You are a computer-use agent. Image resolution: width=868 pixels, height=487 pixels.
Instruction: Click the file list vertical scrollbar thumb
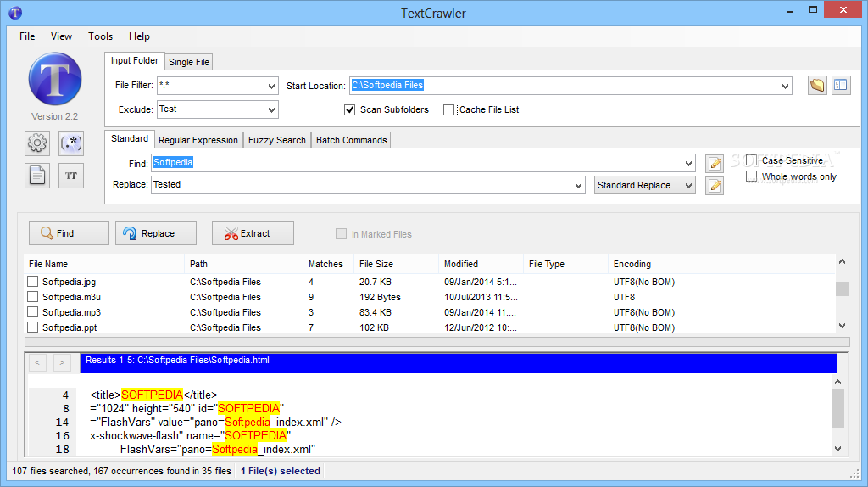842,288
